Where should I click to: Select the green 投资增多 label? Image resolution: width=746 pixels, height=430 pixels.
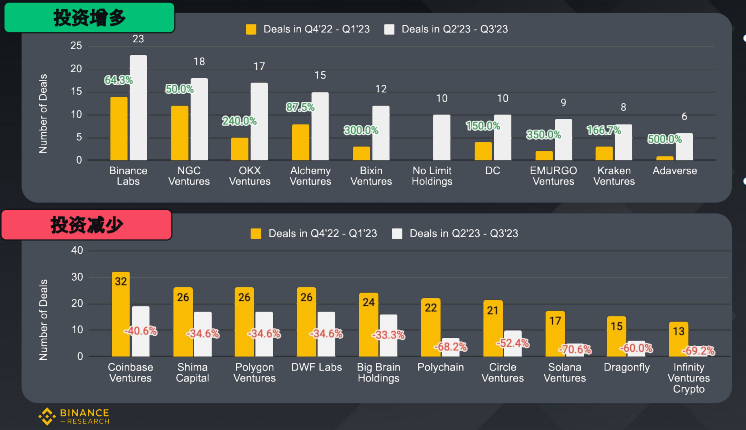coord(89,18)
